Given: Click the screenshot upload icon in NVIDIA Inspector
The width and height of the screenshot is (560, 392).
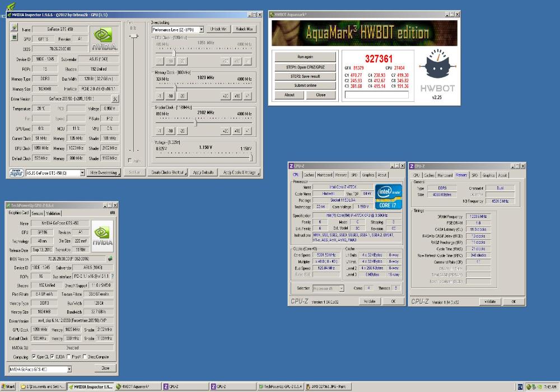Looking at the screenshot, I should (15, 27).
